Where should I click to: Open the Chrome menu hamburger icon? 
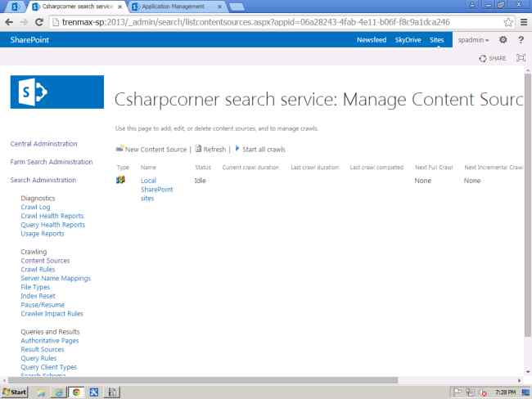click(x=524, y=22)
